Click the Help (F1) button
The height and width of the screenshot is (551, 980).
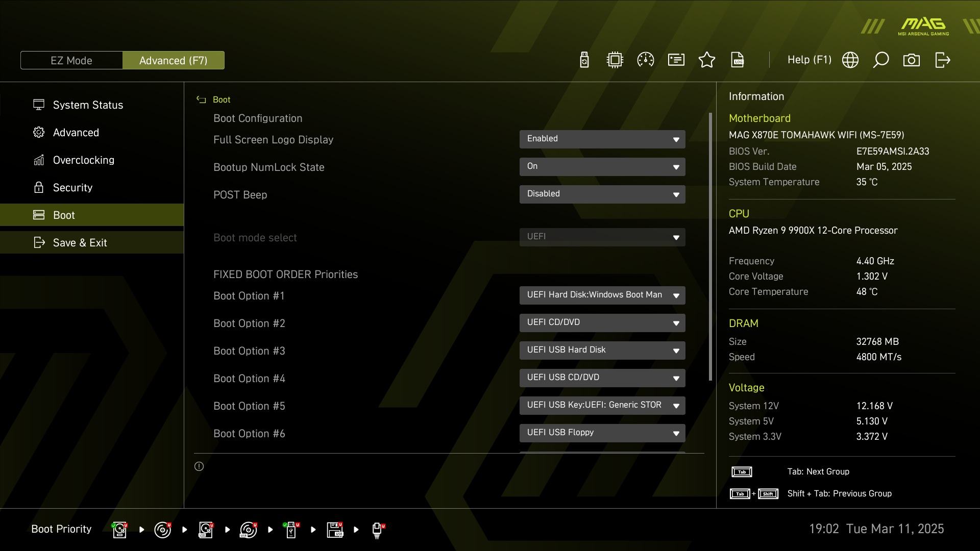[x=809, y=60]
